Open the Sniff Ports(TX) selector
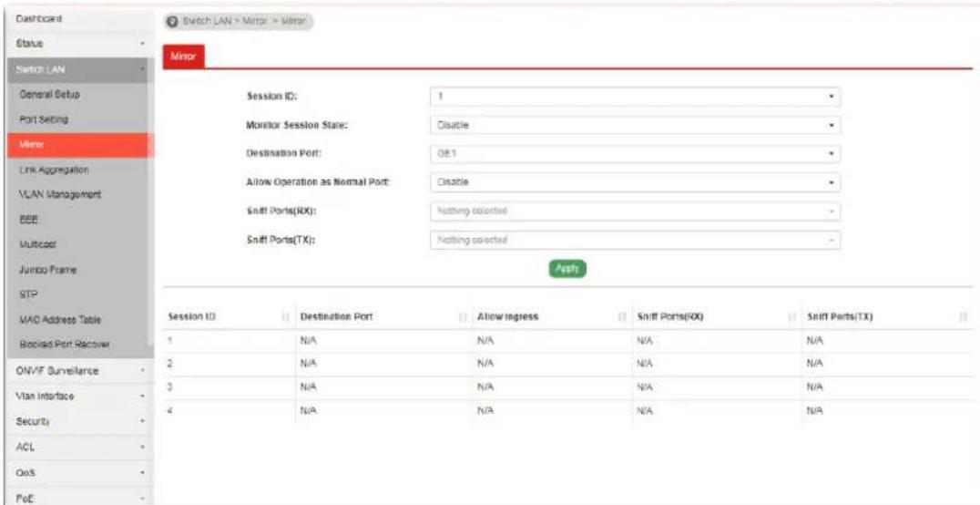Viewport: 980px width, 505px height. 635,240
